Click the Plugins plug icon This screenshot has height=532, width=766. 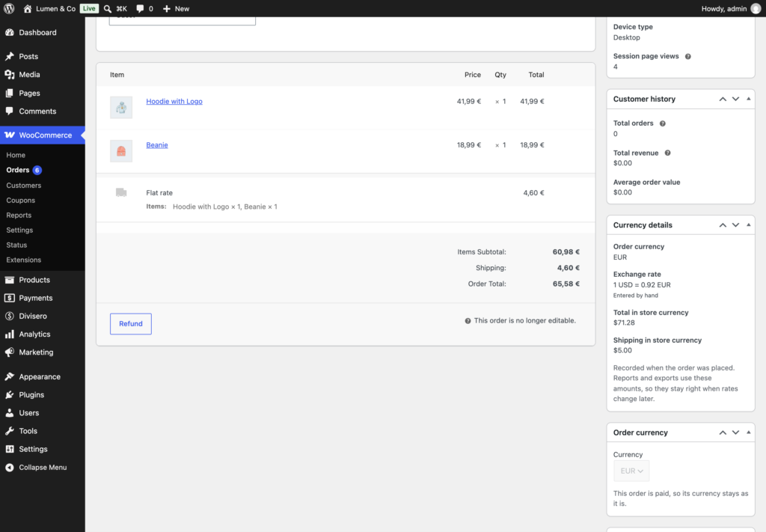(x=10, y=395)
